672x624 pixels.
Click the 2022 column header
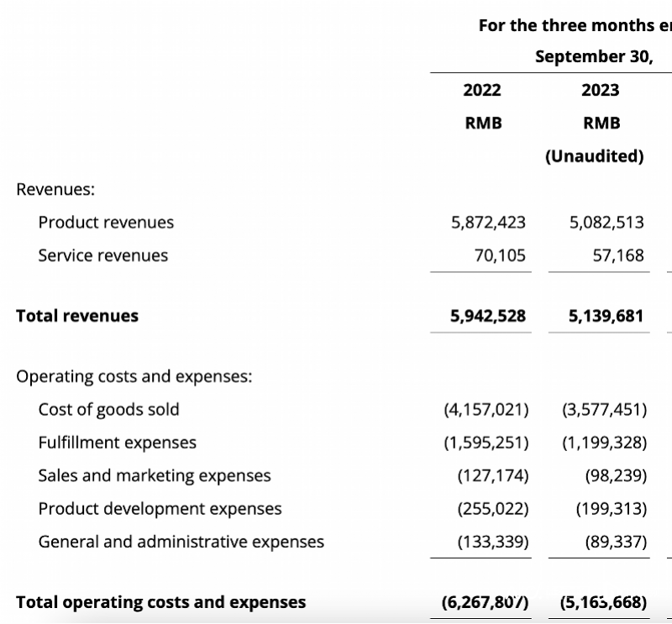(x=481, y=90)
